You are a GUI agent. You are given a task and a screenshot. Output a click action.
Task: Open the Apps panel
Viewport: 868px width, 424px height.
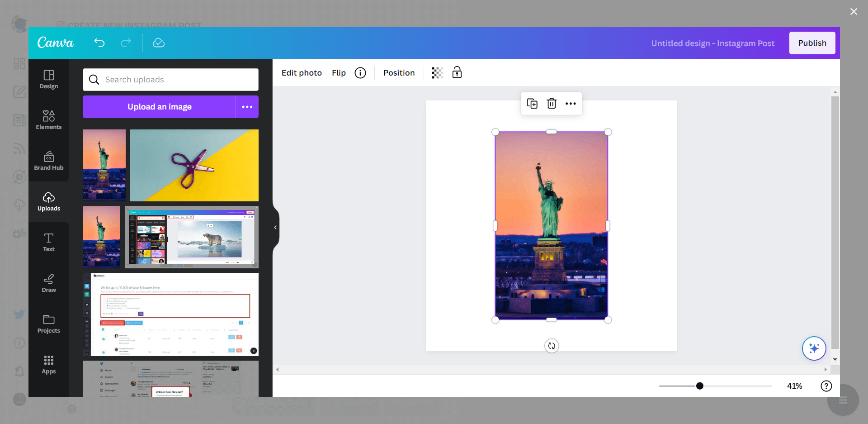[x=48, y=364]
